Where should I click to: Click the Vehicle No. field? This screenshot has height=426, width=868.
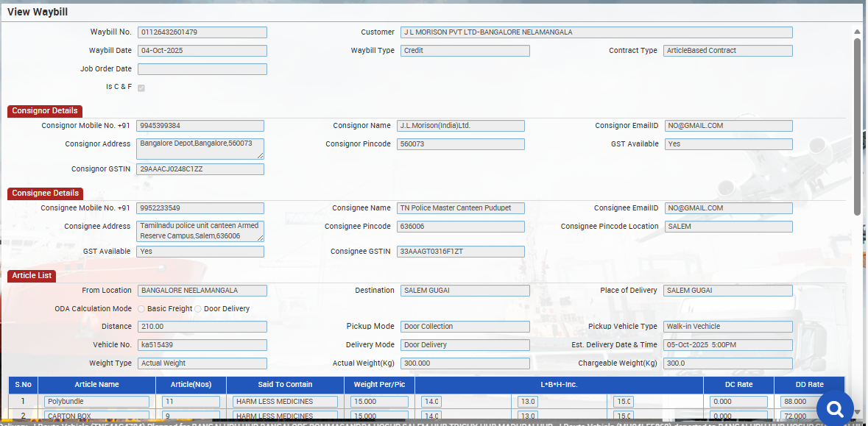202,345
